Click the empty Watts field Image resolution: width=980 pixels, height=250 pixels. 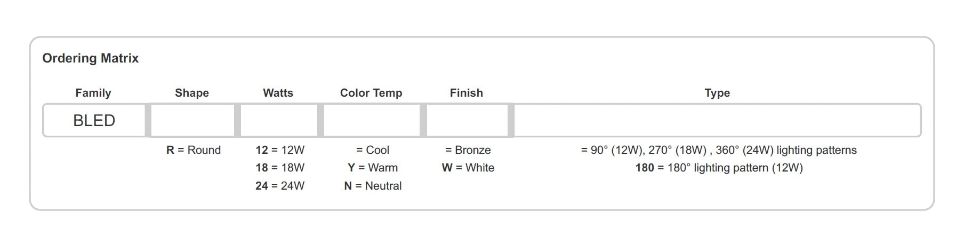pyautogui.click(x=279, y=121)
